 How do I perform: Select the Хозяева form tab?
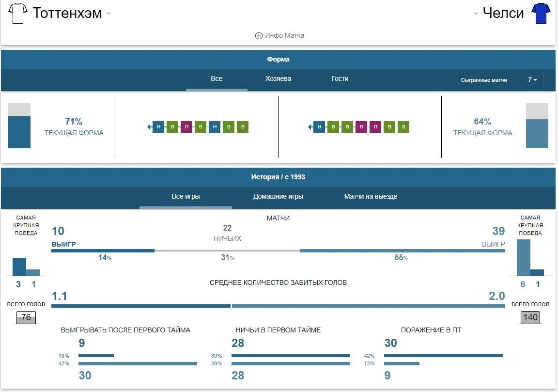(x=278, y=78)
